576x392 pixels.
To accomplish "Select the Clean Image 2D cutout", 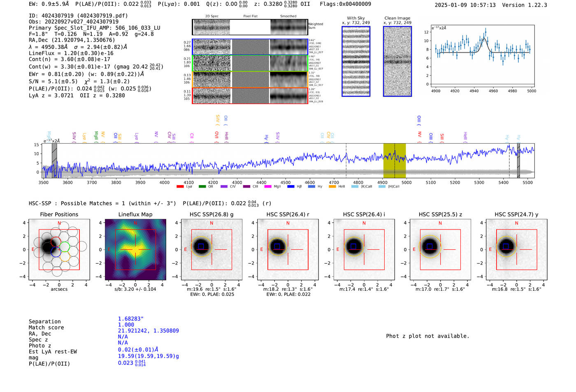I will tap(397, 61).
